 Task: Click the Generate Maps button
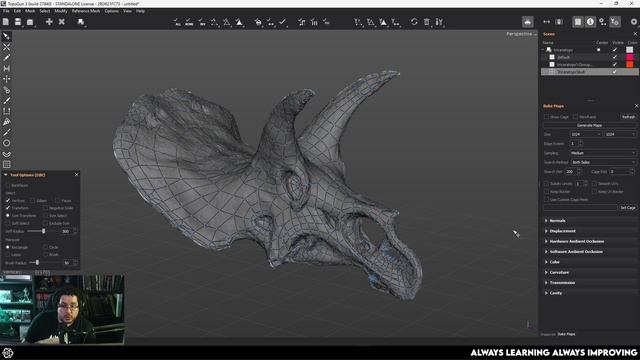589,125
